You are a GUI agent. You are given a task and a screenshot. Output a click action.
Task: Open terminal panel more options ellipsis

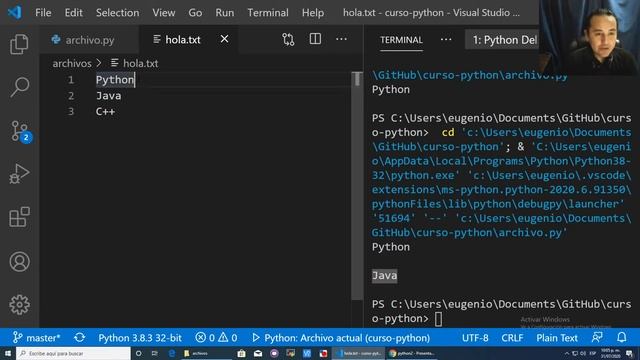pos(446,40)
